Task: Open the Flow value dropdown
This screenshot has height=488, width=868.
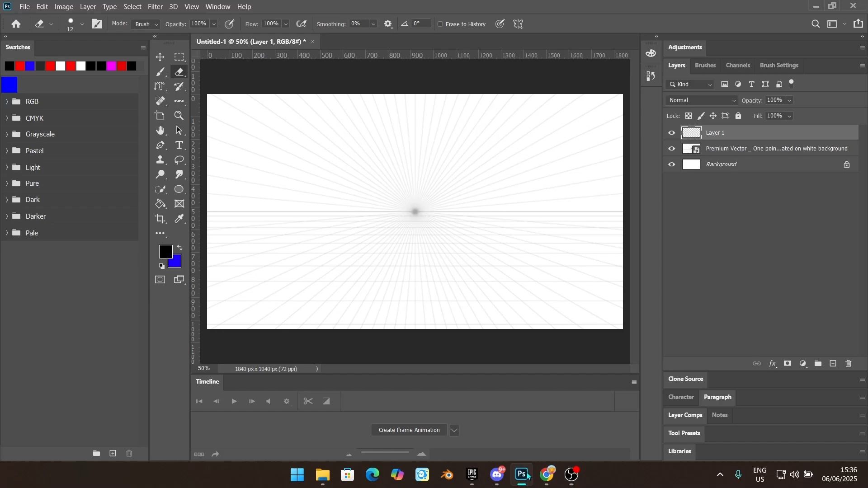Action: [286, 24]
